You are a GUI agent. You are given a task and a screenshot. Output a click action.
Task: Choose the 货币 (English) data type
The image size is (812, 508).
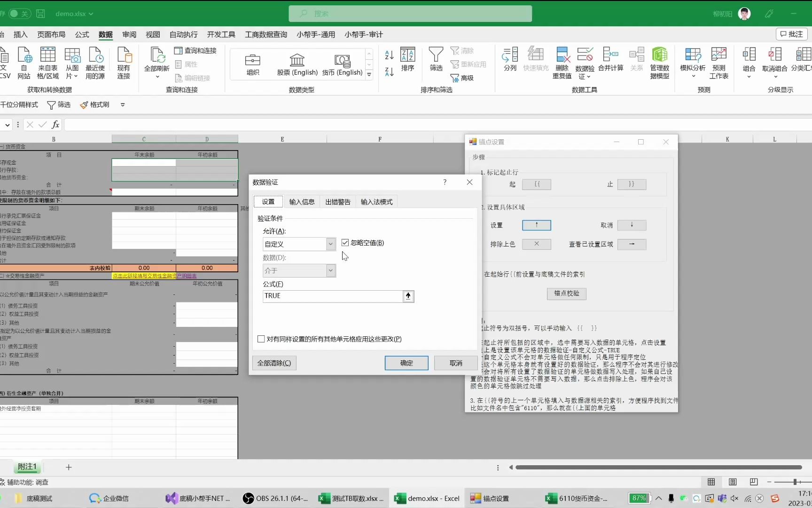[342, 64]
